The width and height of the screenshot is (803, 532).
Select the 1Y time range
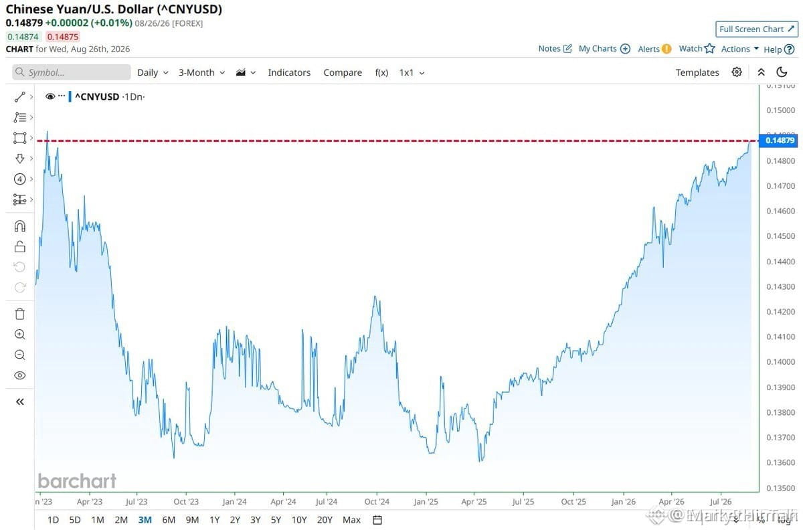click(215, 520)
